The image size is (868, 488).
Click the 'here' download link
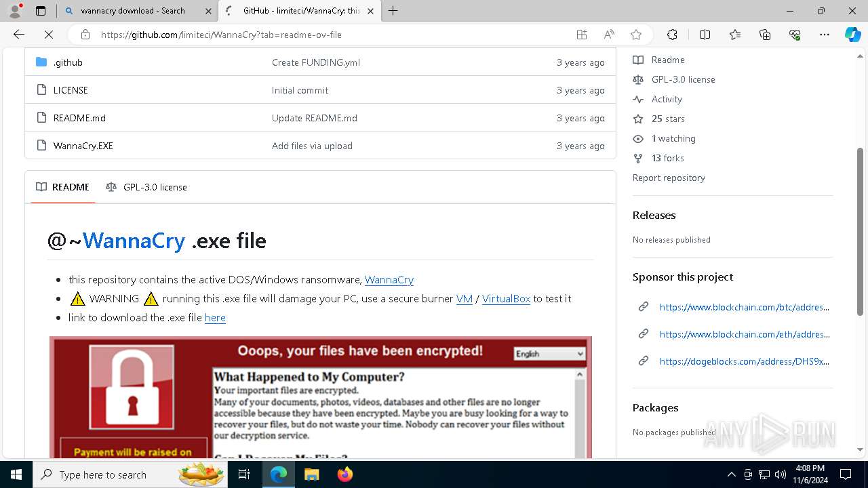215,317
